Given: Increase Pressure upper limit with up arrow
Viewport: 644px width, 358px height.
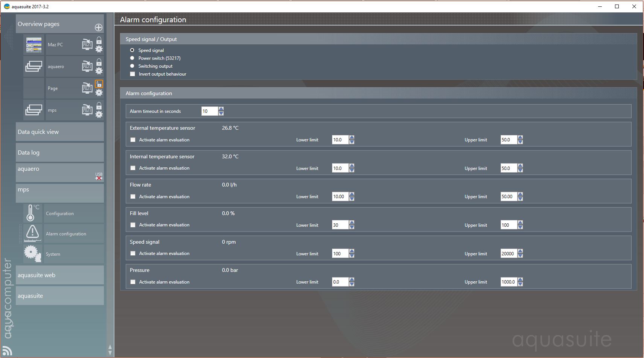Looking at the screenshot, I should coord(520,280).
